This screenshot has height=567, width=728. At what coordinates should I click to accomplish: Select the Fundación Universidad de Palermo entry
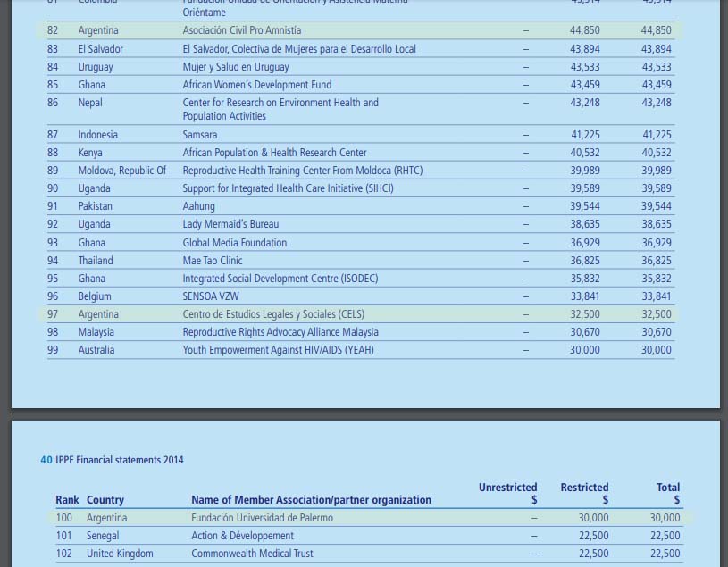tap(262, 518)
